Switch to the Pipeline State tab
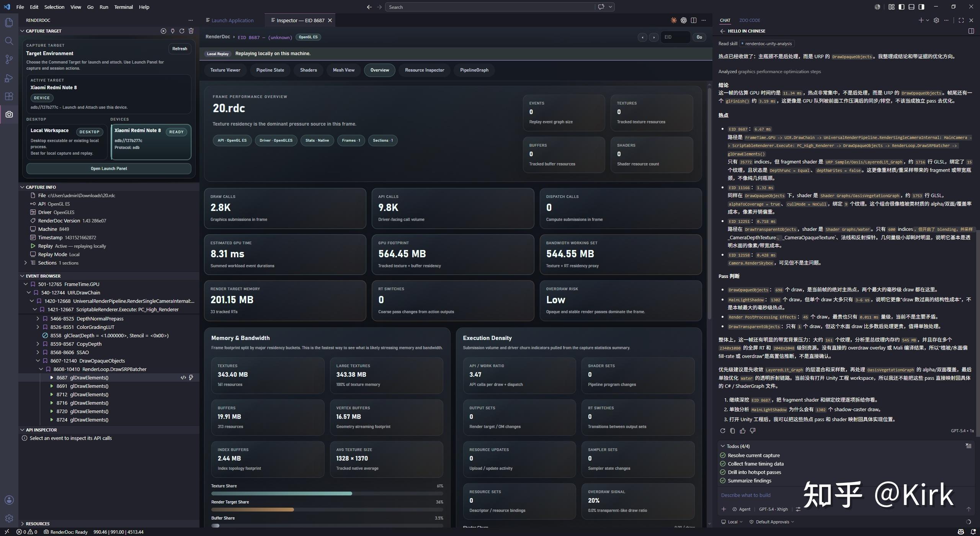Screen dimensions: 980x536 pyautogui.click(x=270, y=70)
